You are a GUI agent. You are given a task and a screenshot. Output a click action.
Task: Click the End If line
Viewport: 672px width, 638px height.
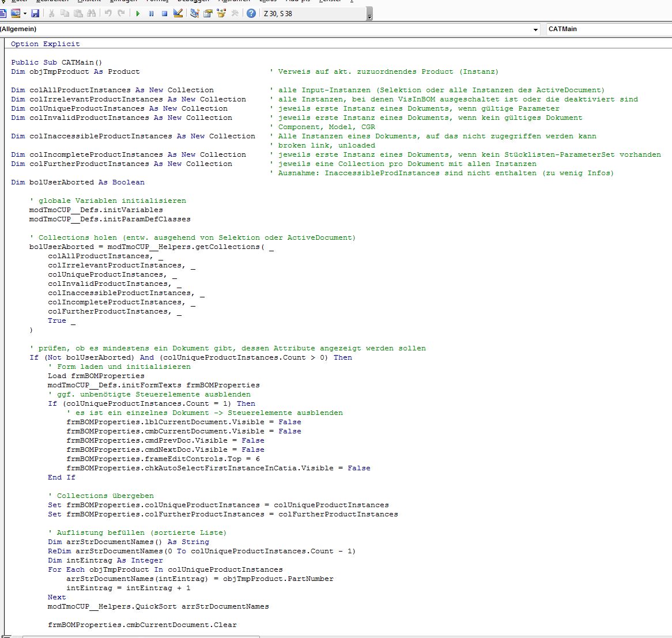(x=62, y=477)
